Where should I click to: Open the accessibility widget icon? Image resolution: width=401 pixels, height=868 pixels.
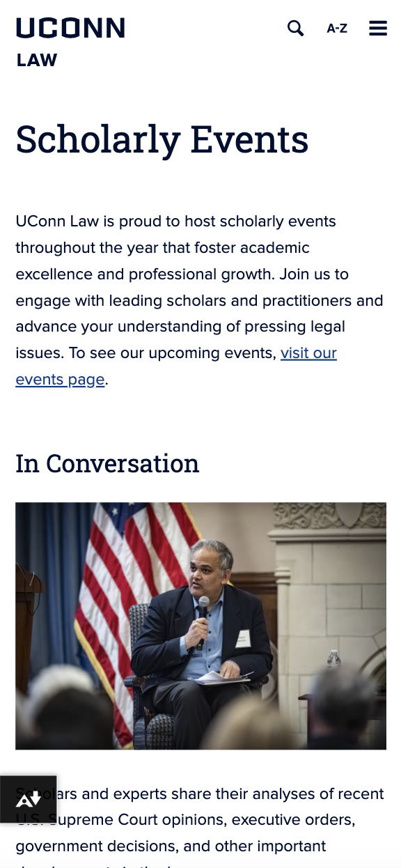[x=29, y=799]
